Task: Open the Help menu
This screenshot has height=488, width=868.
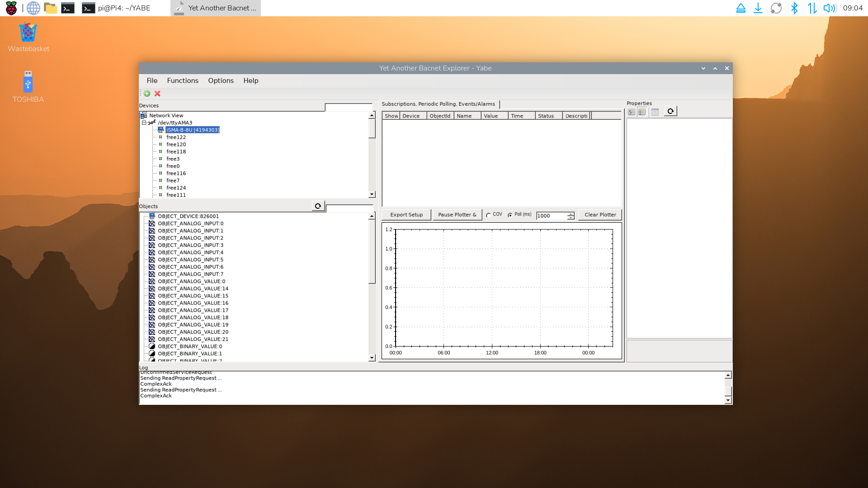Action: point(251,80)
